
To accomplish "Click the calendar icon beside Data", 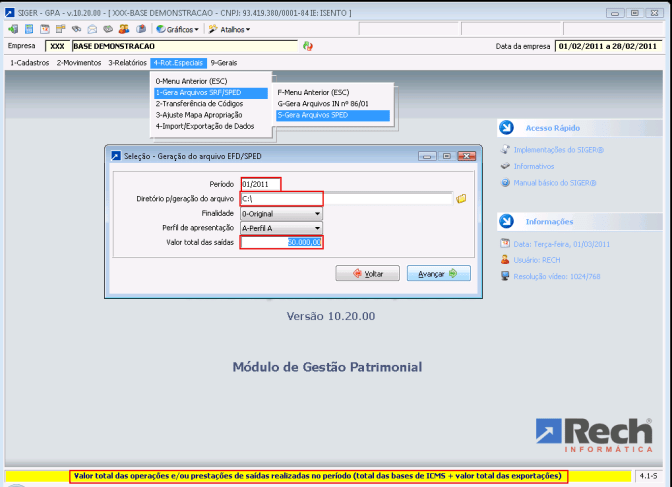I will 505,244.
